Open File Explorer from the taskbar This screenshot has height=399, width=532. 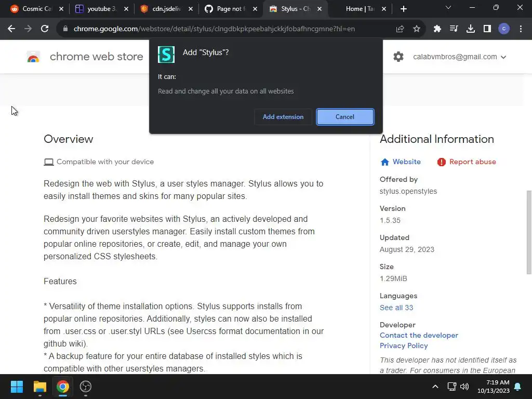(x=39, y=387)
